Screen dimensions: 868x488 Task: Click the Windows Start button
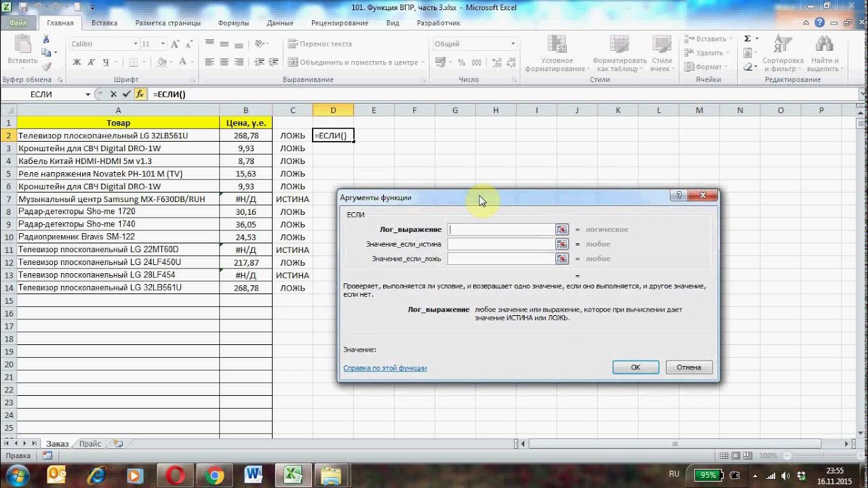pos(17,474)
